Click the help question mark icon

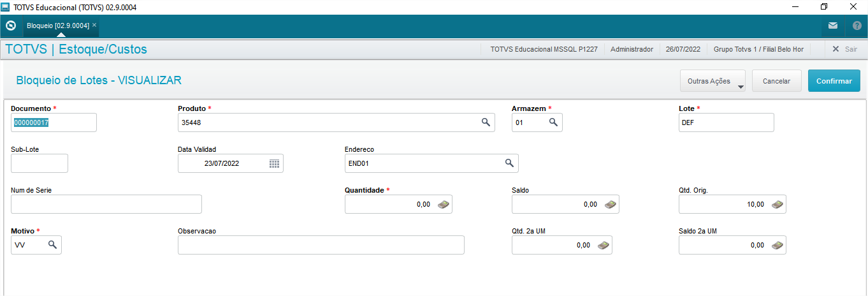[857, 26]
